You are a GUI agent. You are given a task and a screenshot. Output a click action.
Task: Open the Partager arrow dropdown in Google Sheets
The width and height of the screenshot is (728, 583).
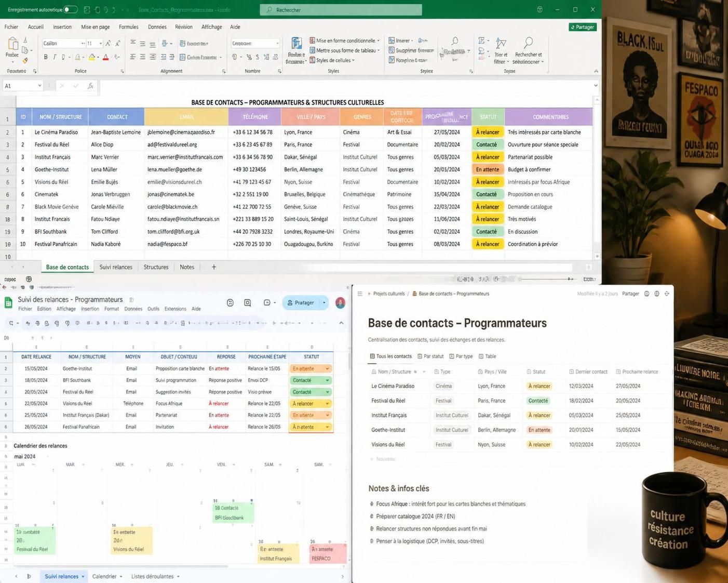[x=324, y=302]
